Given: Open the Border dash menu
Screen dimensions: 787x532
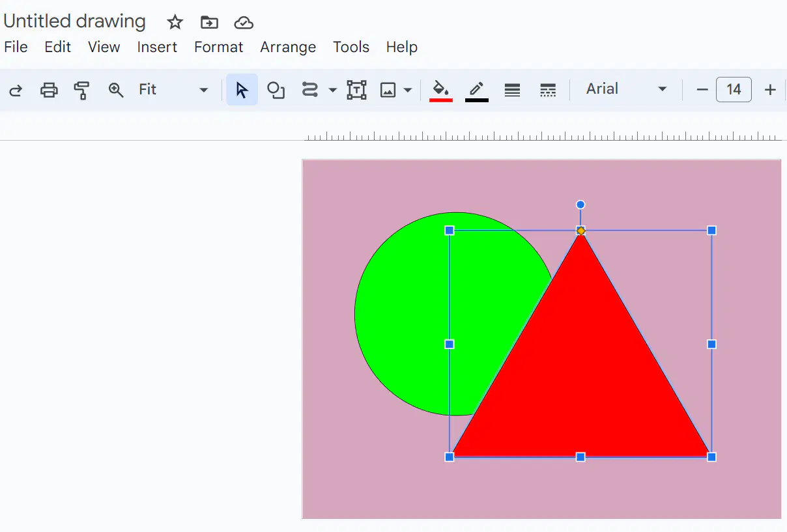Looking at the screenshot, I should pos(548,90).
